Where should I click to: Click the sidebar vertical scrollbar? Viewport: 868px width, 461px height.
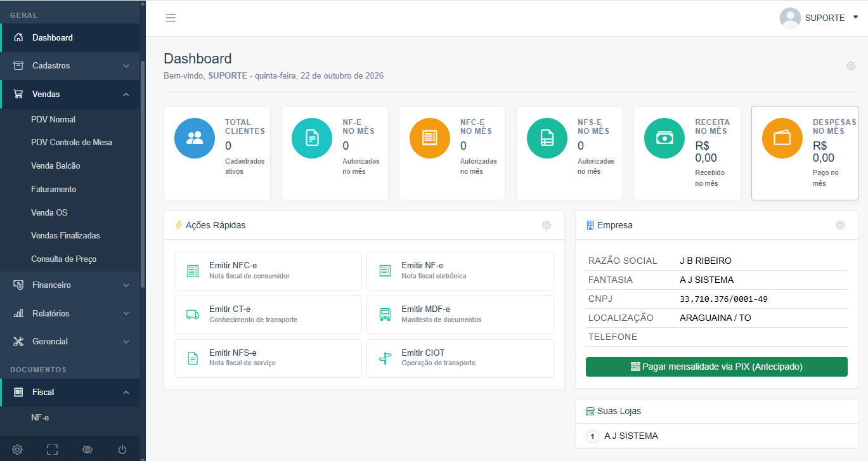pos(143,174)
